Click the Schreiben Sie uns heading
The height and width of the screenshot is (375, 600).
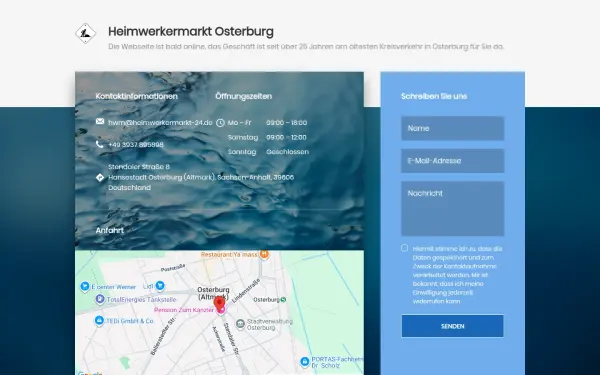pos(434,96)
